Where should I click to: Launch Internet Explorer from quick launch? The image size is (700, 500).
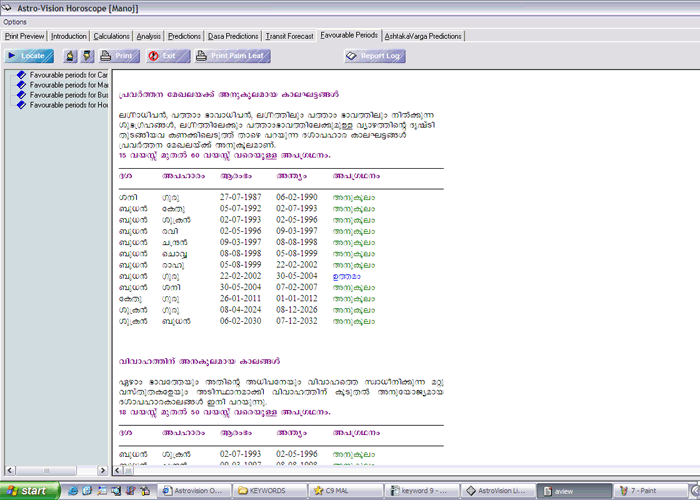click(73, 491)
